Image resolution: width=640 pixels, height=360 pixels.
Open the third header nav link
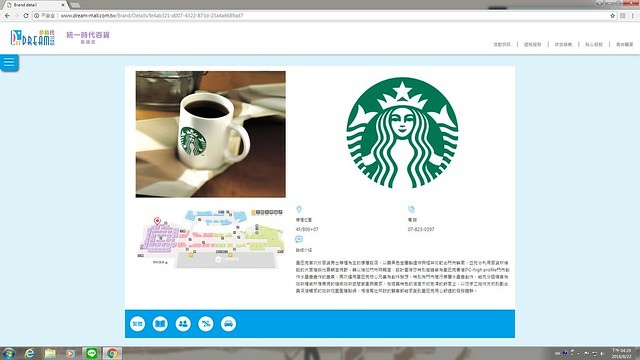coord(563,44)
